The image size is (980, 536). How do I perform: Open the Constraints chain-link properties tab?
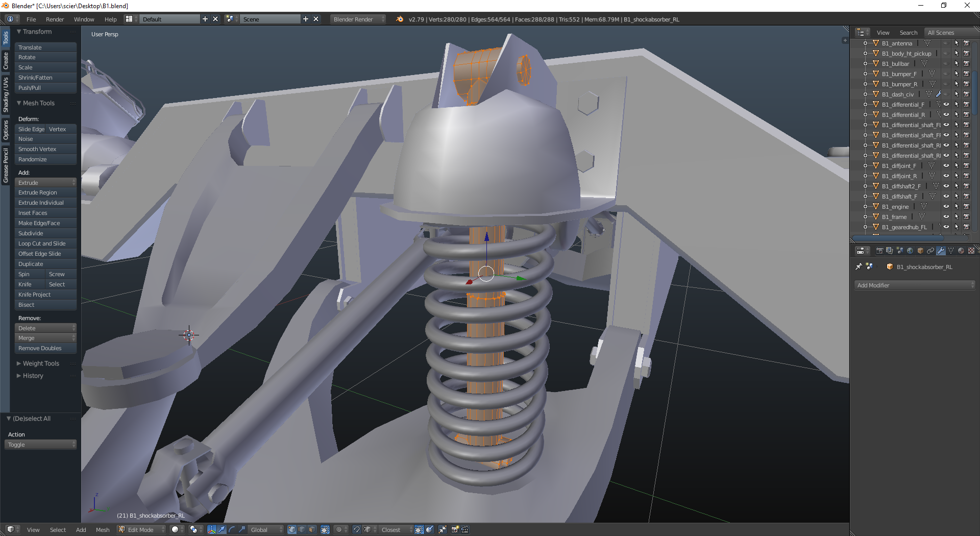[930, 251]
